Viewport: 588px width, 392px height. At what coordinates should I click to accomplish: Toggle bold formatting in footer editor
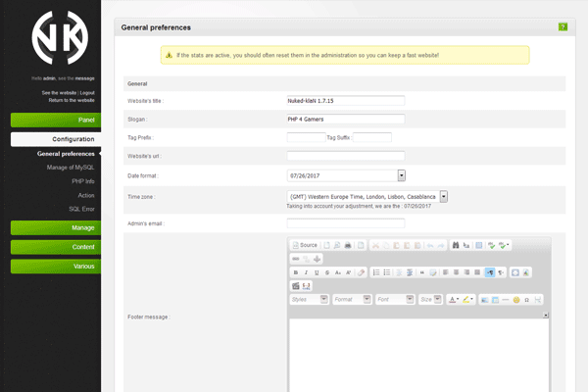pyautogui.click(x=296, y=271)
